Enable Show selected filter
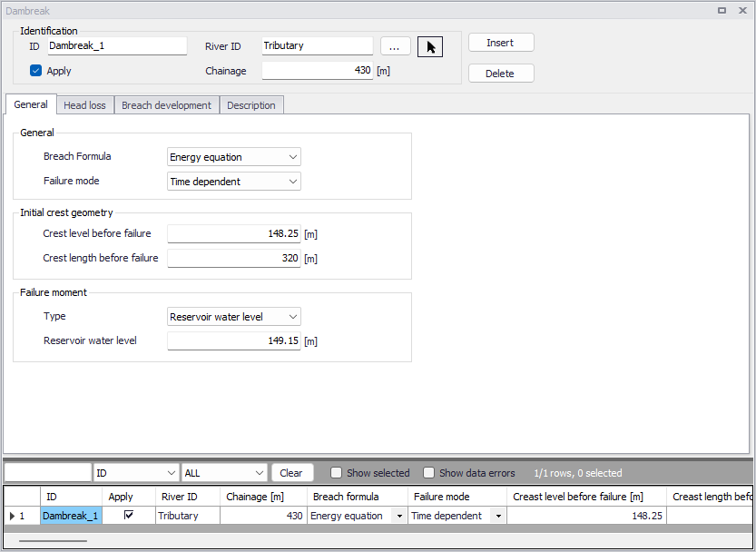The width and height of the screenshot is (756, 552). [x=336, y=473]
